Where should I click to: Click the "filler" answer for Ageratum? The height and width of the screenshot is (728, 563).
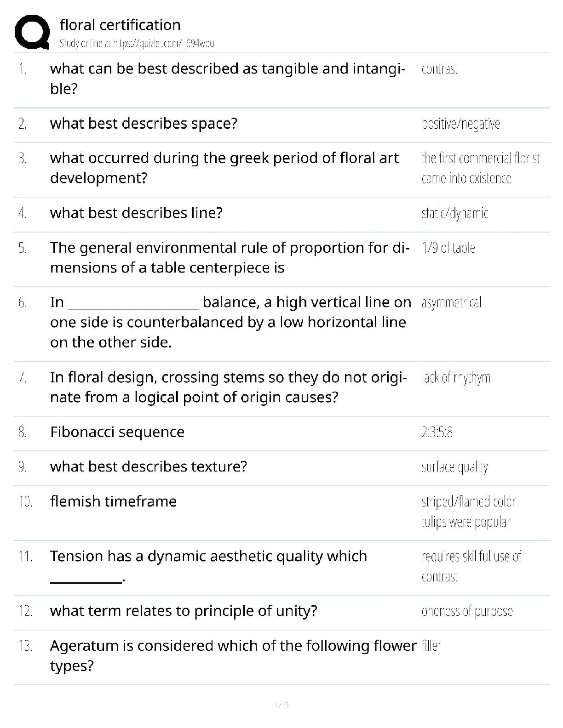pos(431,646)
